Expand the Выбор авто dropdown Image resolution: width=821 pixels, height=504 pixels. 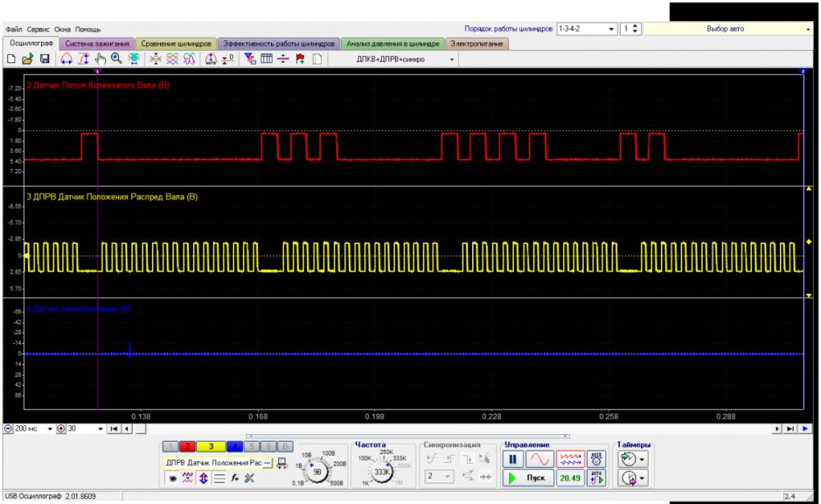pyautogui.click(x=809, y=29)
